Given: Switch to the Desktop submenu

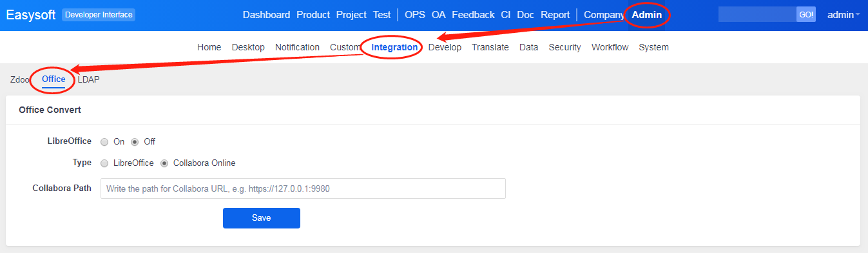Looking at the screenshot, I should tap(248, 47).
